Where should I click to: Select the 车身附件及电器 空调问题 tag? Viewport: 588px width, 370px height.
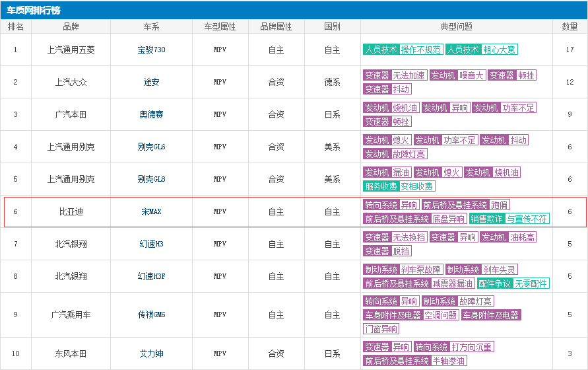click(x=411, y=315)
